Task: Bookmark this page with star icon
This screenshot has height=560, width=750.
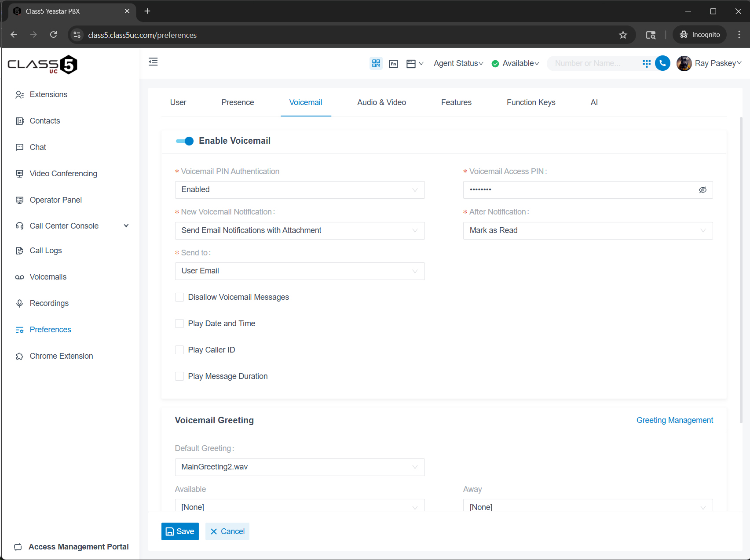Action: click(x=623, y=35)
